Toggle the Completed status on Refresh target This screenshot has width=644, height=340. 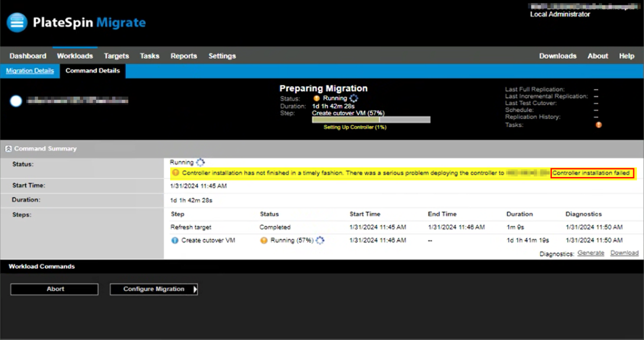point(274,229)
